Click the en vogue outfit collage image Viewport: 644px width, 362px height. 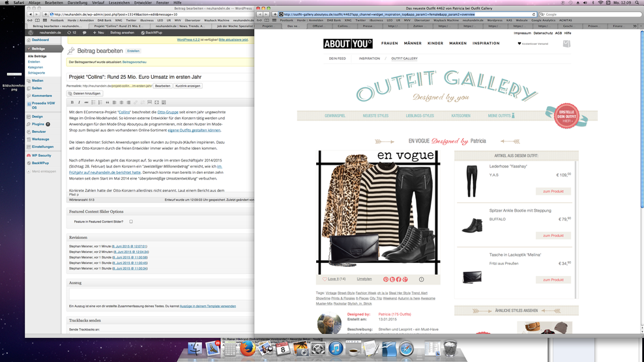378,212
